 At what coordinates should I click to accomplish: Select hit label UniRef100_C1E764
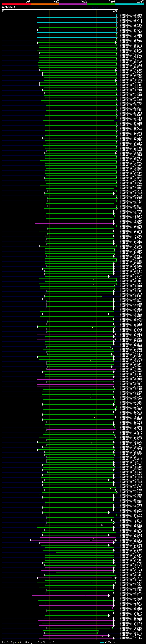coord(131,65)
